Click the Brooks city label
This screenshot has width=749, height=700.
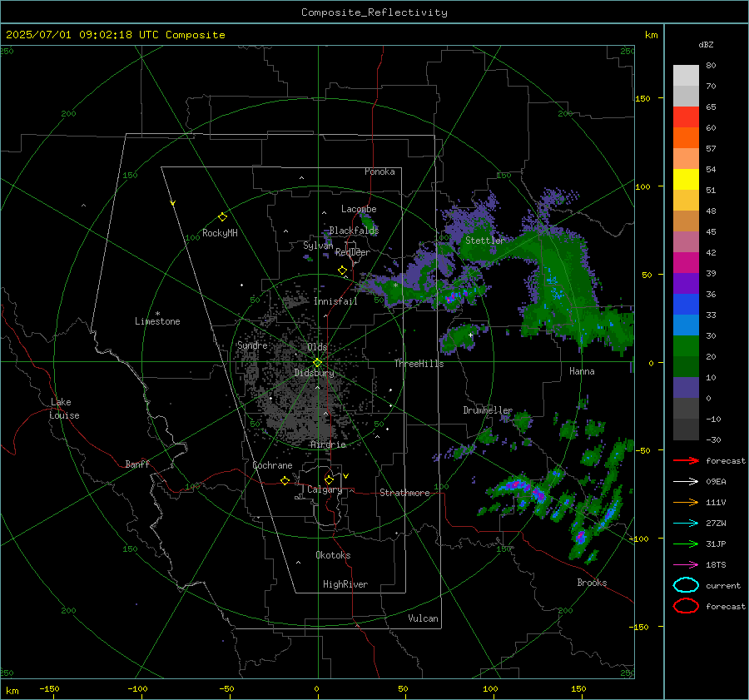point(592,583)
